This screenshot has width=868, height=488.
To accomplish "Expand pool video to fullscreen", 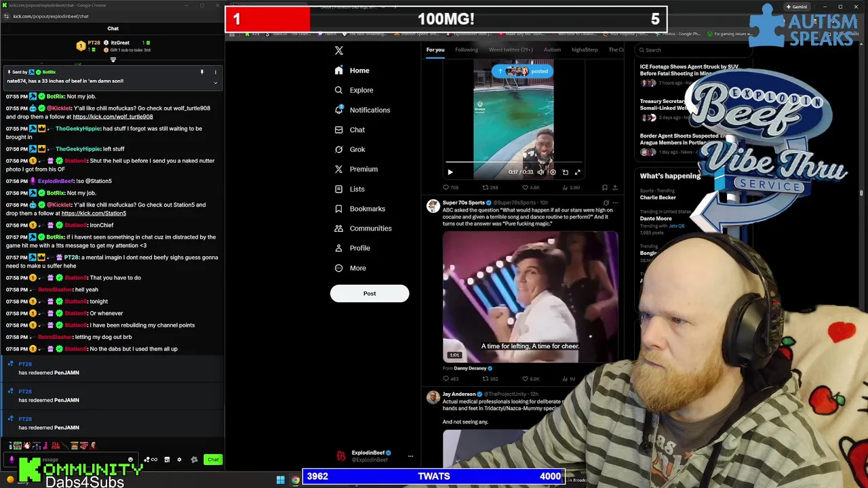I will tap(577, 172).
